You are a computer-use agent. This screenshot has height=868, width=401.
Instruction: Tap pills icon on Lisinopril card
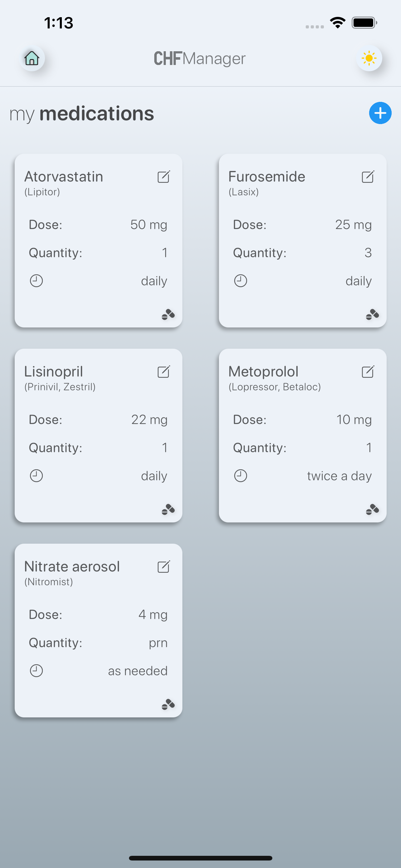168,509
